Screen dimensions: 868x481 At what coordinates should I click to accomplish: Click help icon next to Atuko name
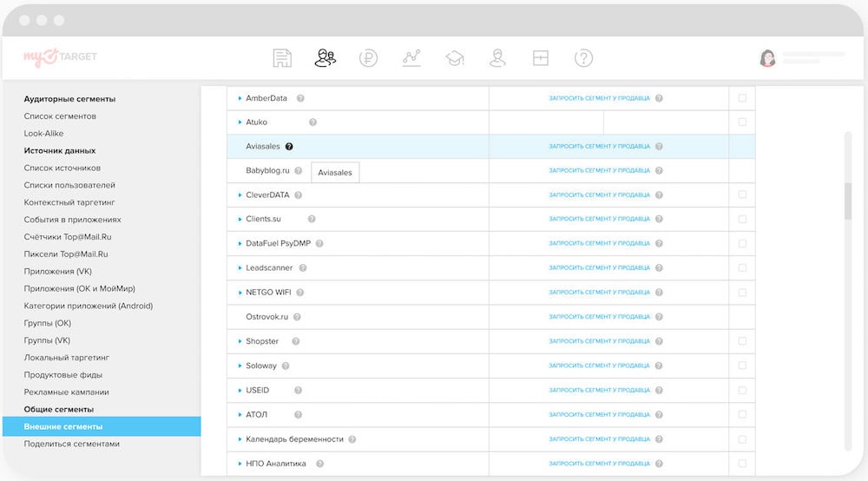[312, 122]
